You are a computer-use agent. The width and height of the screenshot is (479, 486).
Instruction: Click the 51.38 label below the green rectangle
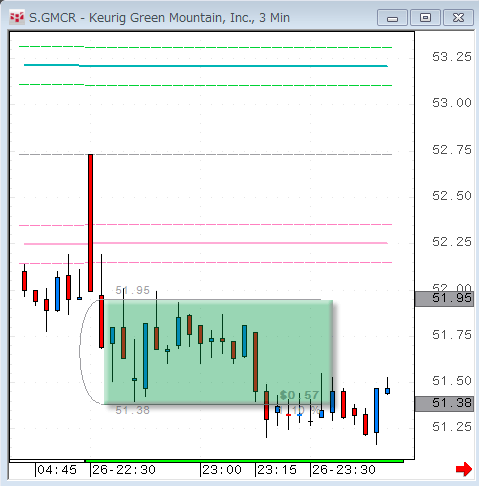pos(133,410)
